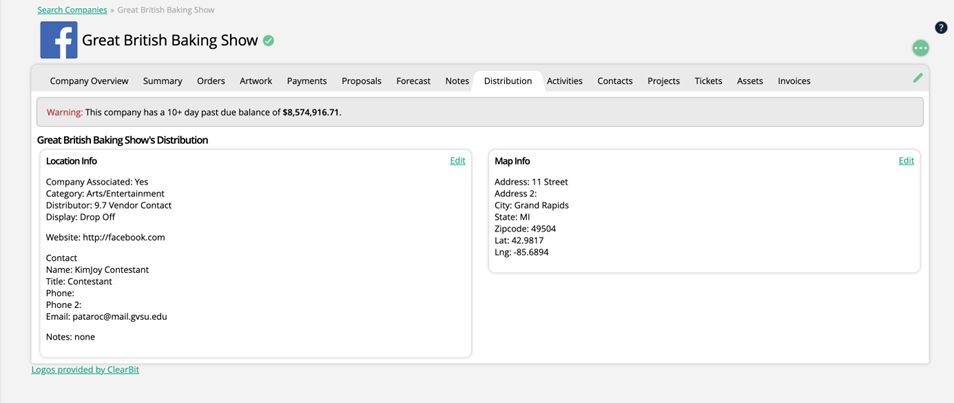Switch to the Notes tab

pyautogui.click(x=458, y=81)
